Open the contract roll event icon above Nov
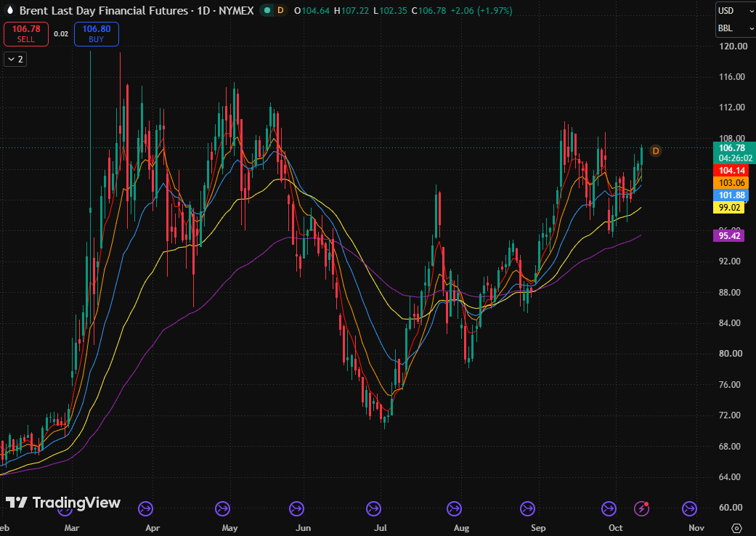Viewport: 756px width, 536px height. tap(689, 508)
